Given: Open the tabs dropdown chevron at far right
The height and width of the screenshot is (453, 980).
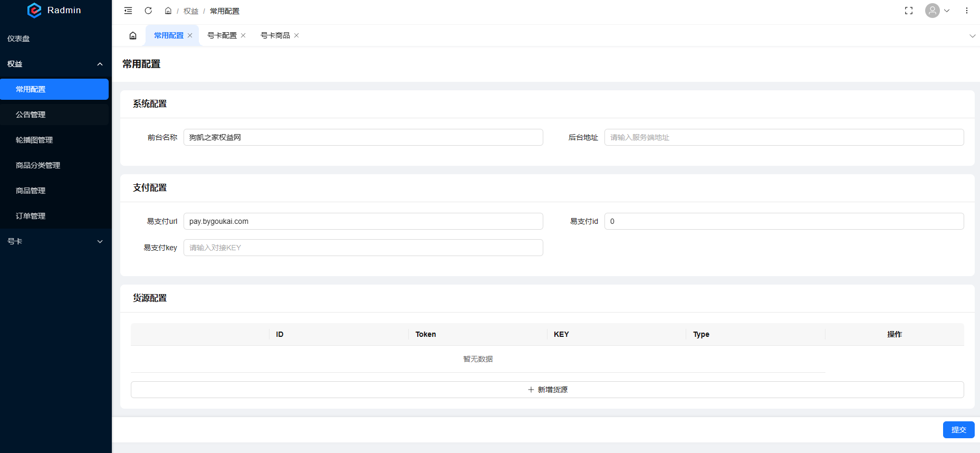Looking at the screenshot, I should [x=972, y=36].
